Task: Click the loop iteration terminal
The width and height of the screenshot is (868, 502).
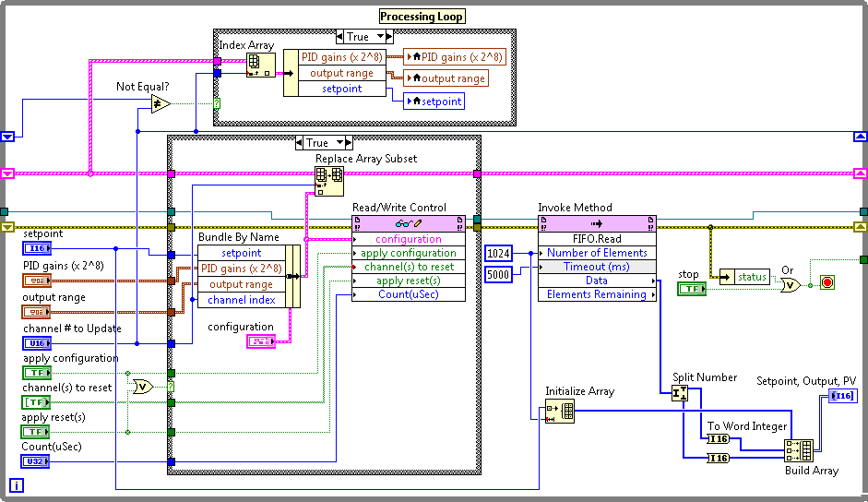Action: [17, 485]
